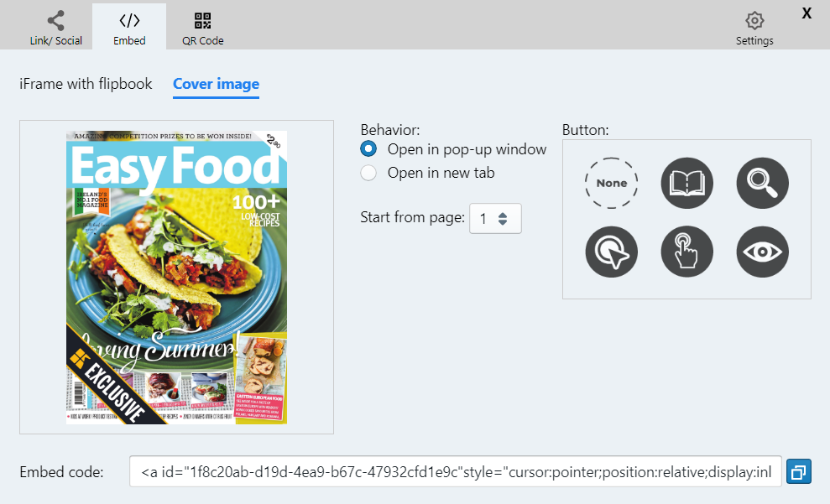This screenshot has height=504, width=830.
Task: Choose the None button option
Action: point(611,183)
